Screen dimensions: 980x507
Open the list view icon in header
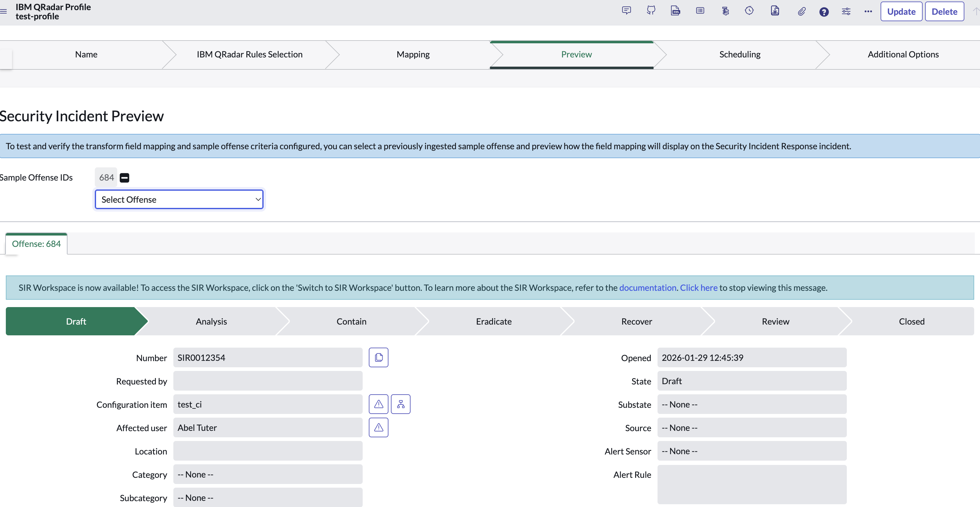700,11
